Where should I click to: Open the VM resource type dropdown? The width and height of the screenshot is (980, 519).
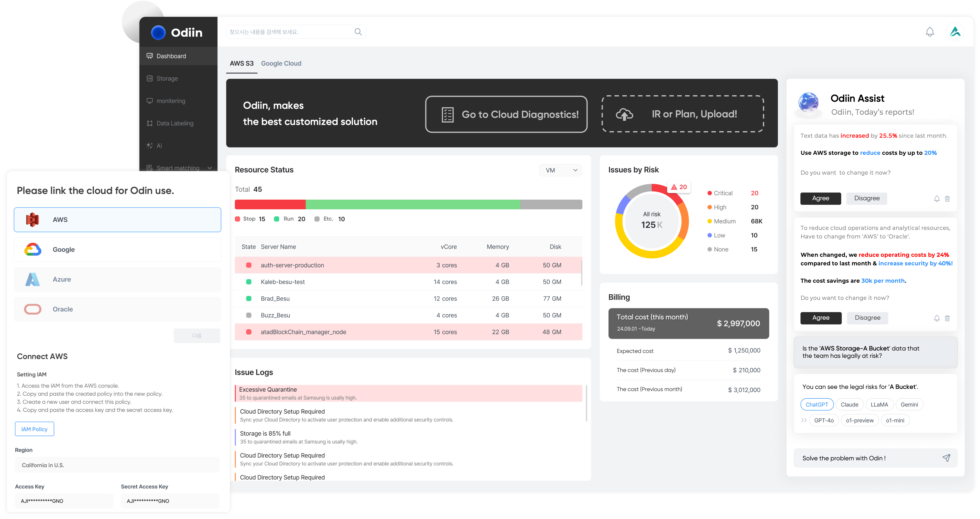560,170
